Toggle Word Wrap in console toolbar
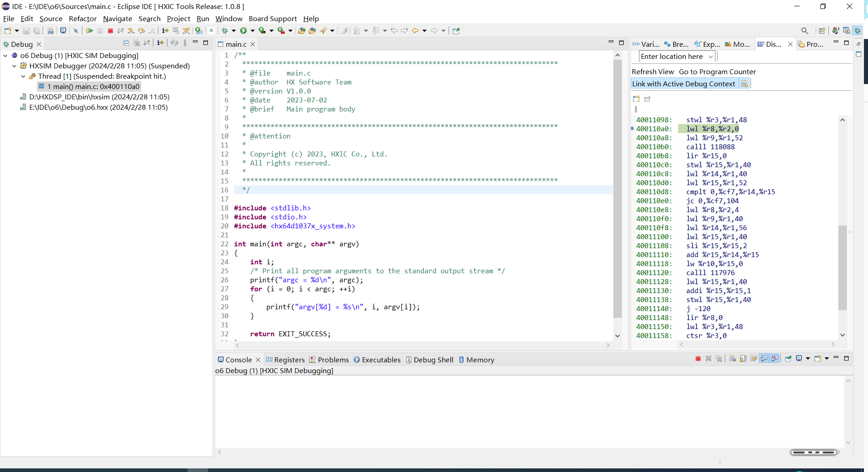Image resolution: width=868 pixels, height=472 pixels. [753, 358]
